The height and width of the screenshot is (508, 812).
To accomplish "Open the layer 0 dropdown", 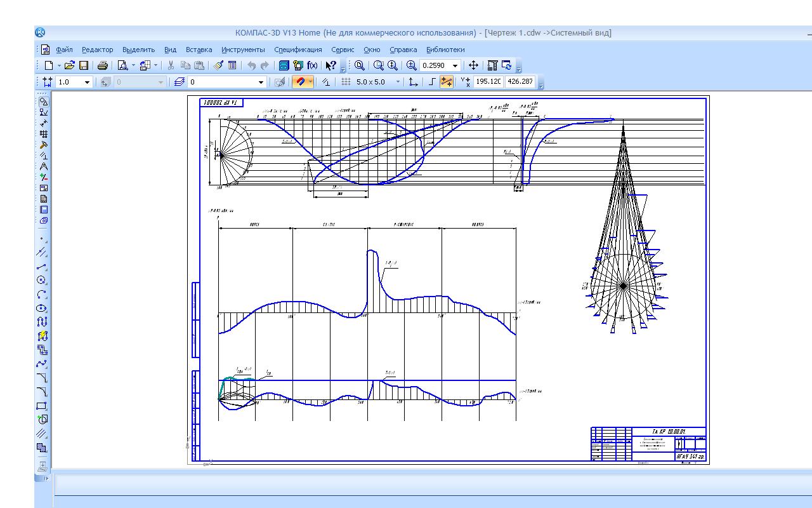I will pyautogui.click(x=261, y=82).
